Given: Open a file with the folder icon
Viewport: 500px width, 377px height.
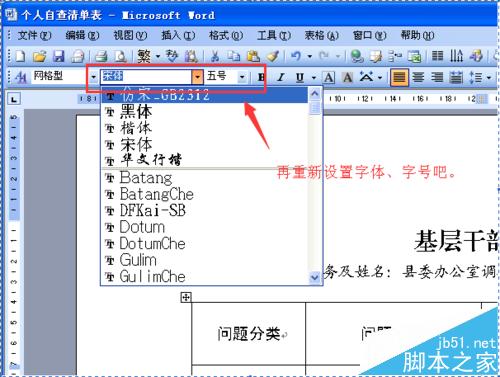Looking at the screenshot, I should coord(39,56).
